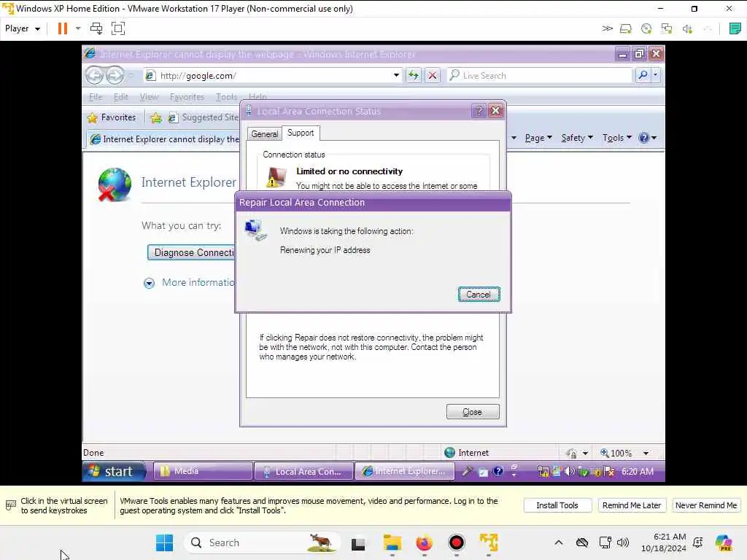The width and height of the screenshot is (747, 560).
Task: Click the sound card device icon
Action: click(687, 29)
